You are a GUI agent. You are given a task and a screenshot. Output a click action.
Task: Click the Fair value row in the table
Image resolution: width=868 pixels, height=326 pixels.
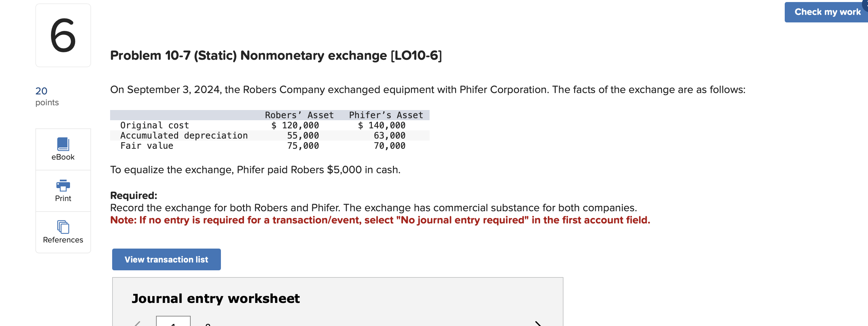tap(146, 145)
